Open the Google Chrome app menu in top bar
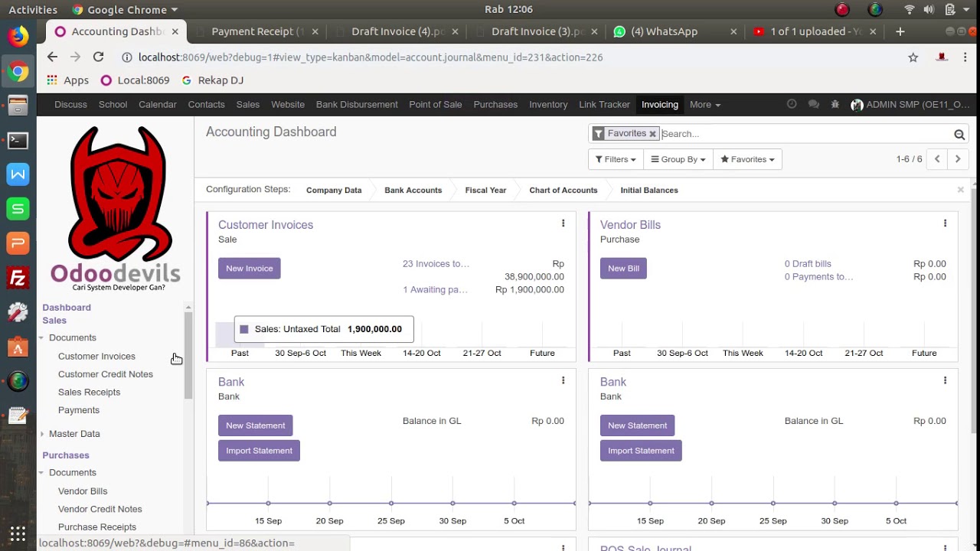This screenshot has width=980, height=551. tap(125, 10)
